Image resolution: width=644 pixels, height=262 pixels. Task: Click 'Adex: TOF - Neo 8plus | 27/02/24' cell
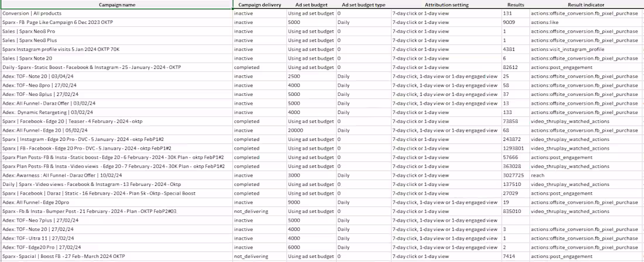tap(117, 94)
